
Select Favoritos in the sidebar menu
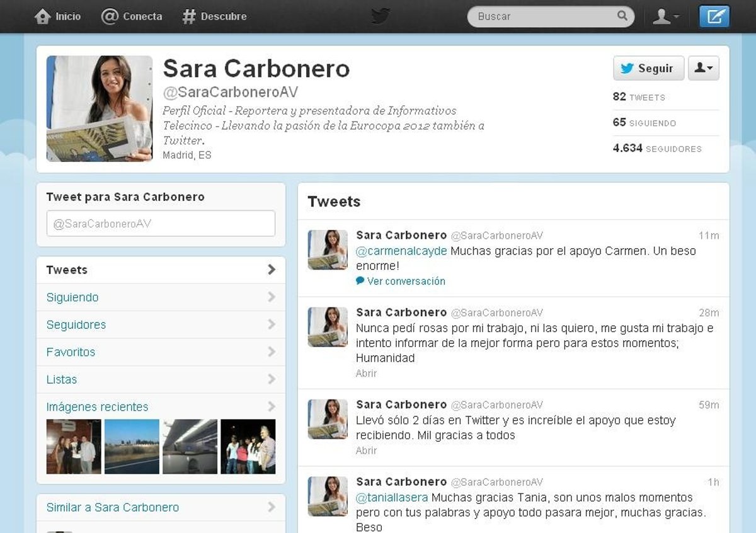(x=71, y=352)
